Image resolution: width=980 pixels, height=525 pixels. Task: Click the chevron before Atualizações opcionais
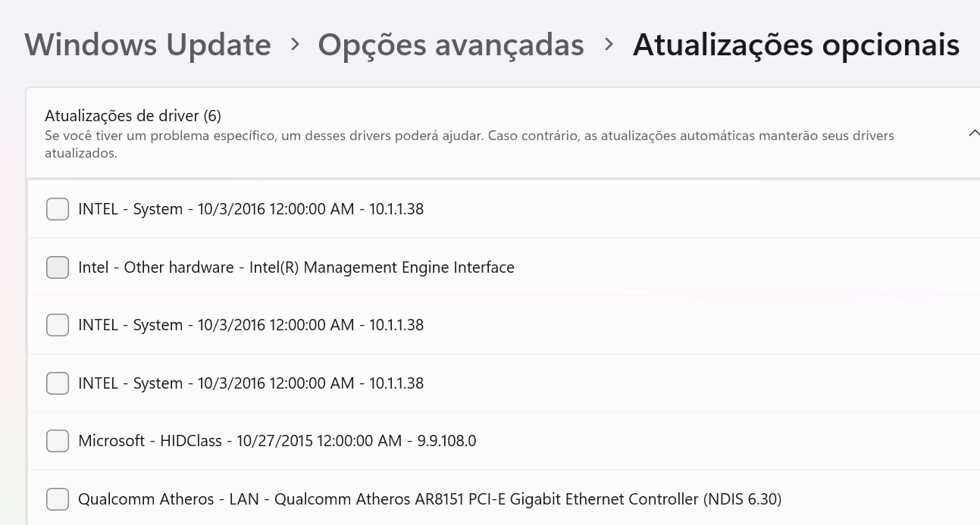click(609, 45)
